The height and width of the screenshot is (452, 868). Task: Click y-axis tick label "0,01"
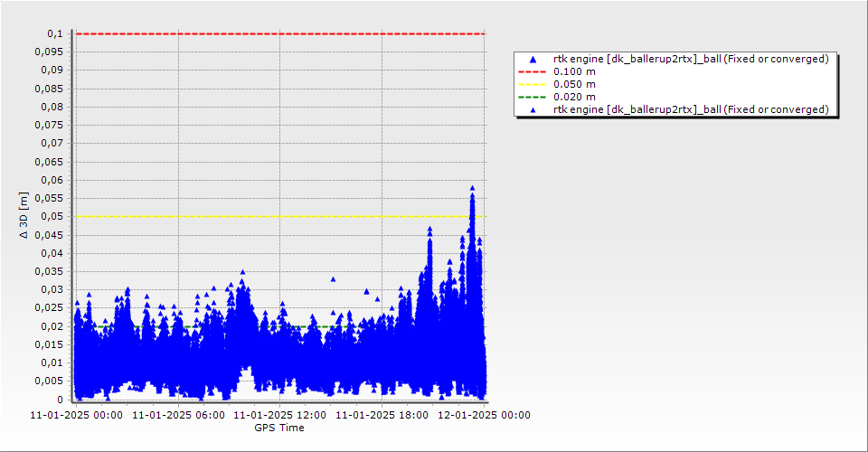click(52, 363)
